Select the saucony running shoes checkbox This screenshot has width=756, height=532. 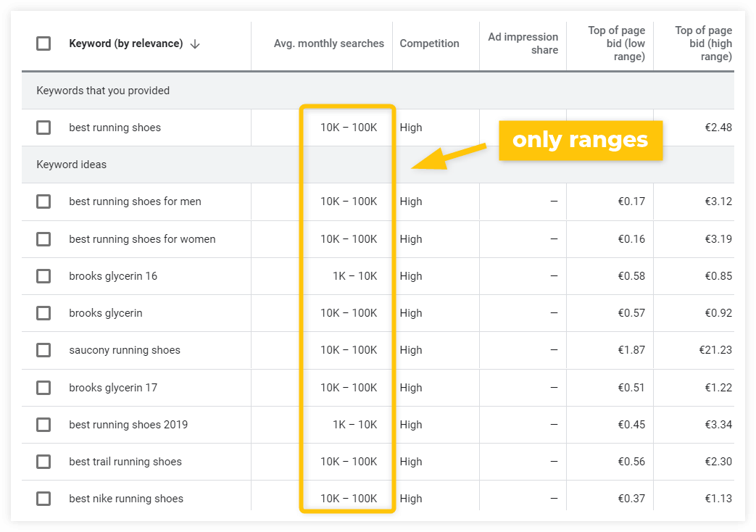point(43,350)
